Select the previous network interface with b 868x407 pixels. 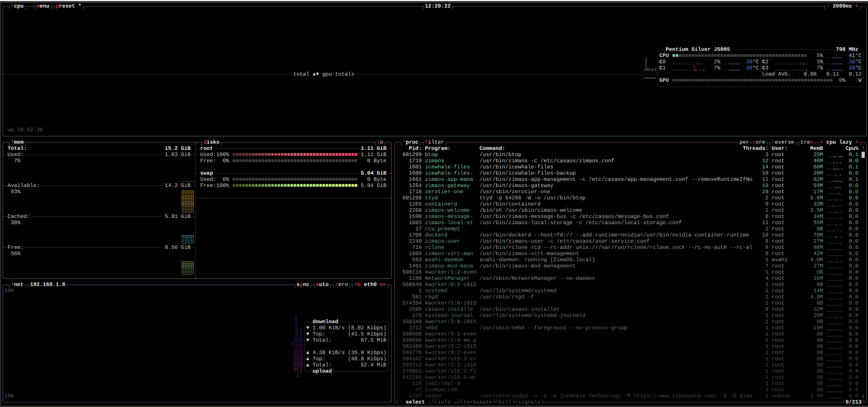pyautogui.click(x=358, y=285)
